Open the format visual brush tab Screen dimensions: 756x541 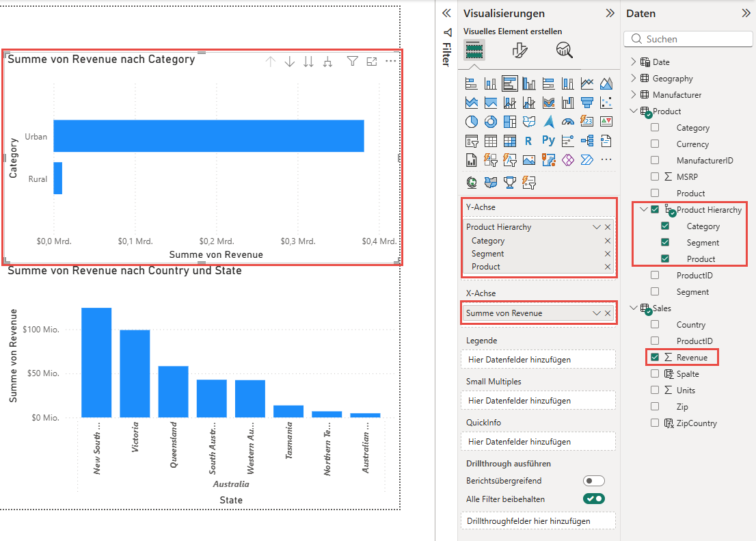(519, 50)
